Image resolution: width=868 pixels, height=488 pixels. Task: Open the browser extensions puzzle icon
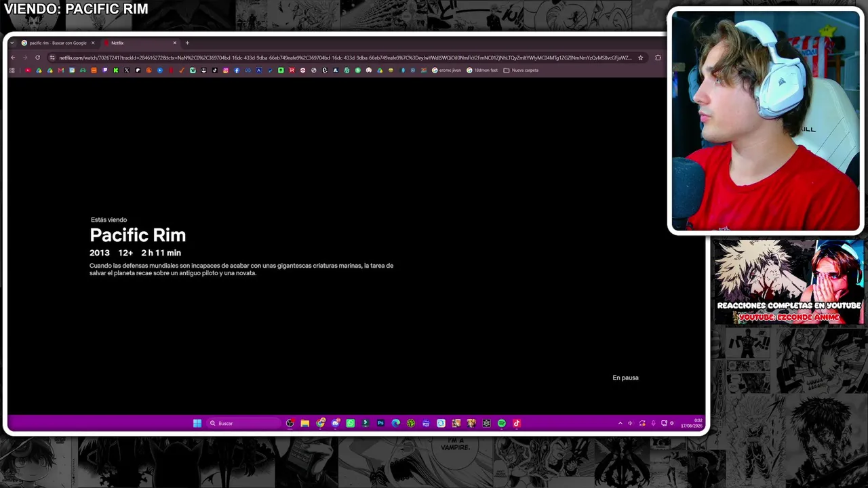(658, 58)
